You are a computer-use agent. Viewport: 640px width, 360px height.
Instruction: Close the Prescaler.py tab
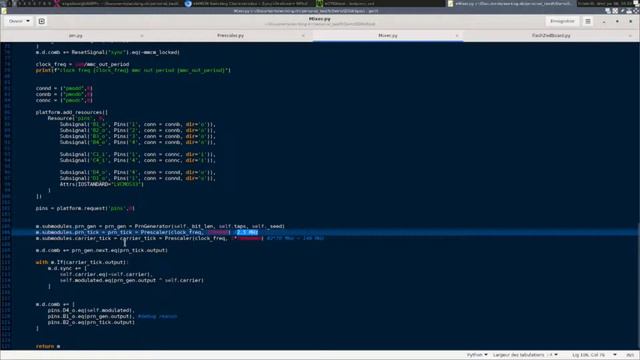(303, 36)
